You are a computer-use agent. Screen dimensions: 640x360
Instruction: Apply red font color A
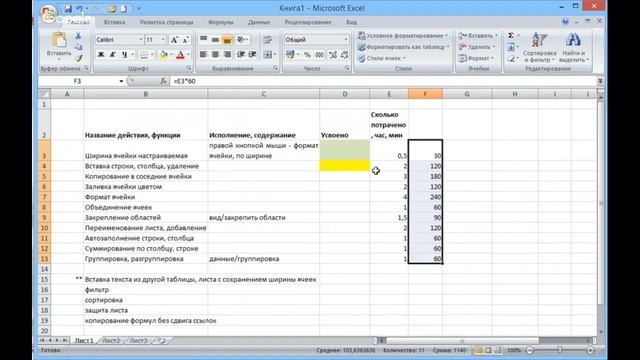pos(180,54)
